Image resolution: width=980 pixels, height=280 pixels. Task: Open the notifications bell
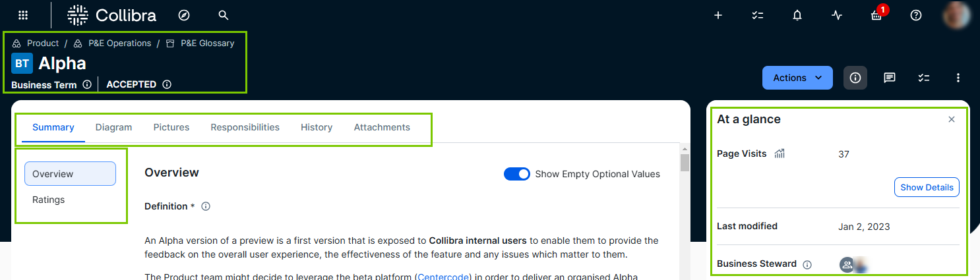pos(797,15)
